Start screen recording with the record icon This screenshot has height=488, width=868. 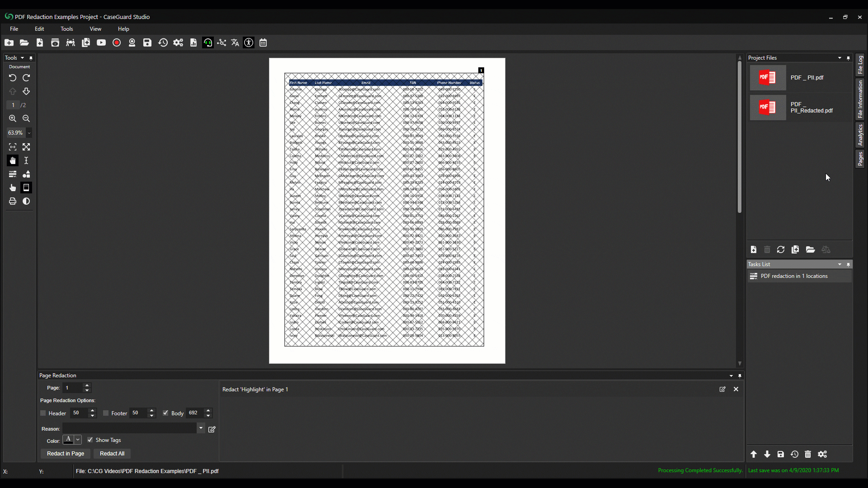coord(117,42)
